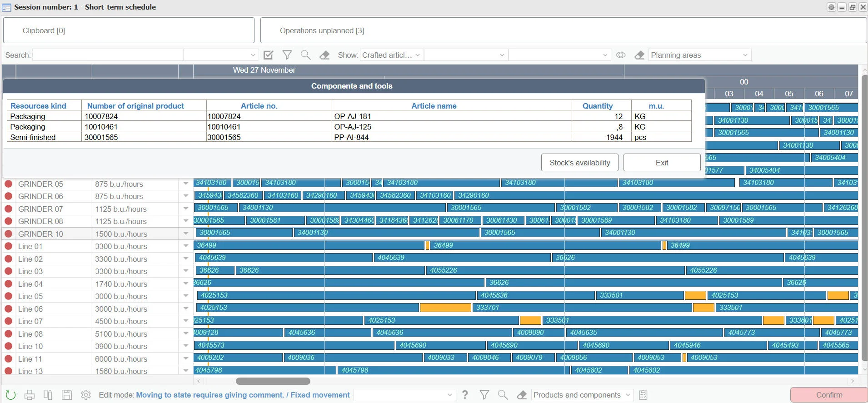Click the eraser icon beside Planning areas
868x403 pixels.
639,55
